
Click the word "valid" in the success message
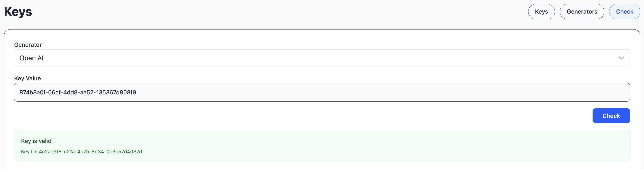point(45,141)
